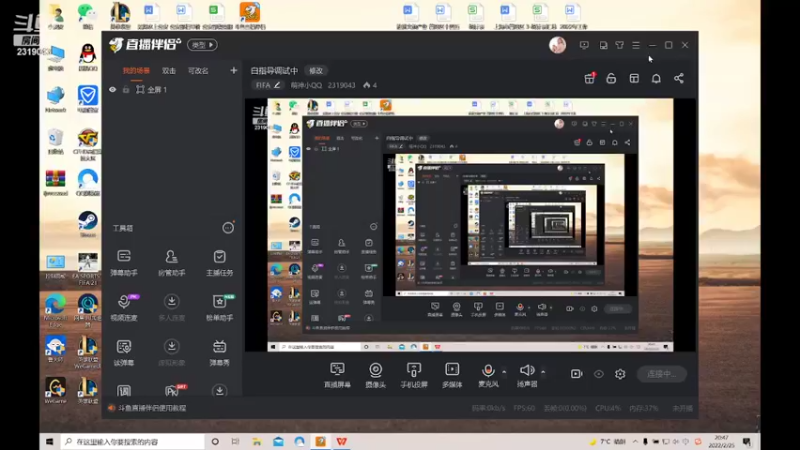Open File Explorer from taskbar

tap(257, 442)
